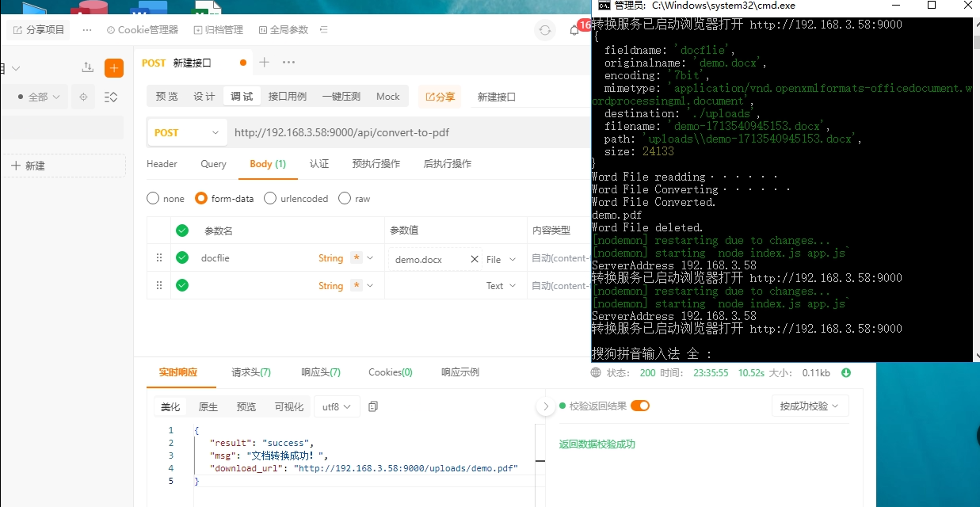Select the raw body type radio

click(345, 199)
